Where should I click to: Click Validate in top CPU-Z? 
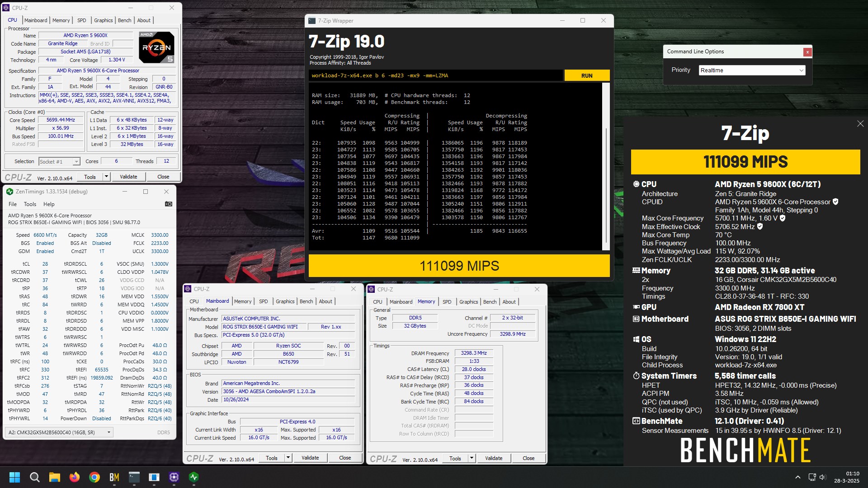pos(128,177)
